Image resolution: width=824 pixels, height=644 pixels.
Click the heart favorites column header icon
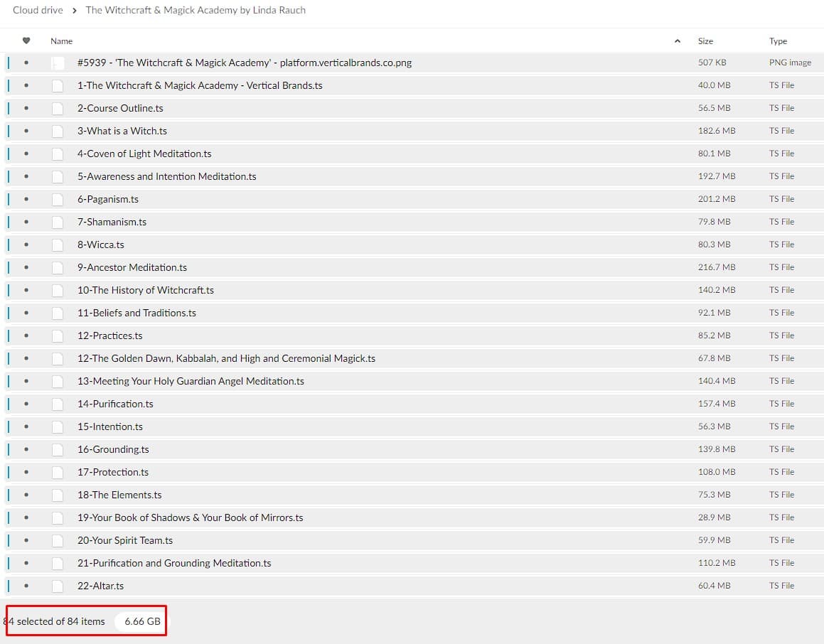(x=27, y=41)
